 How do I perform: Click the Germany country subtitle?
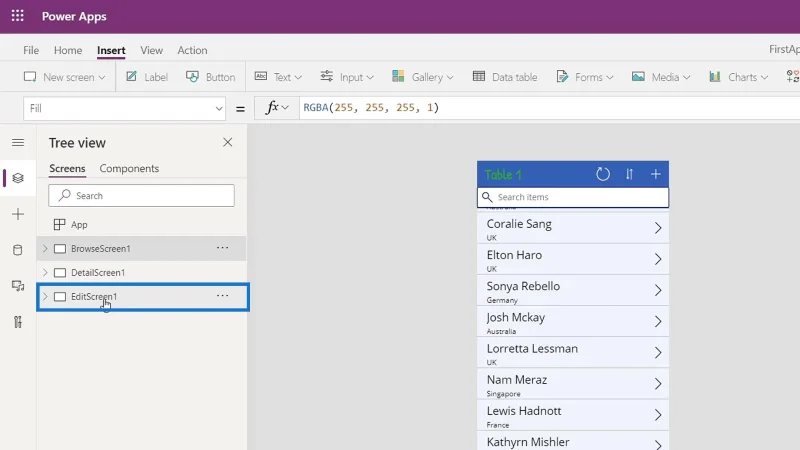(502, 300)
